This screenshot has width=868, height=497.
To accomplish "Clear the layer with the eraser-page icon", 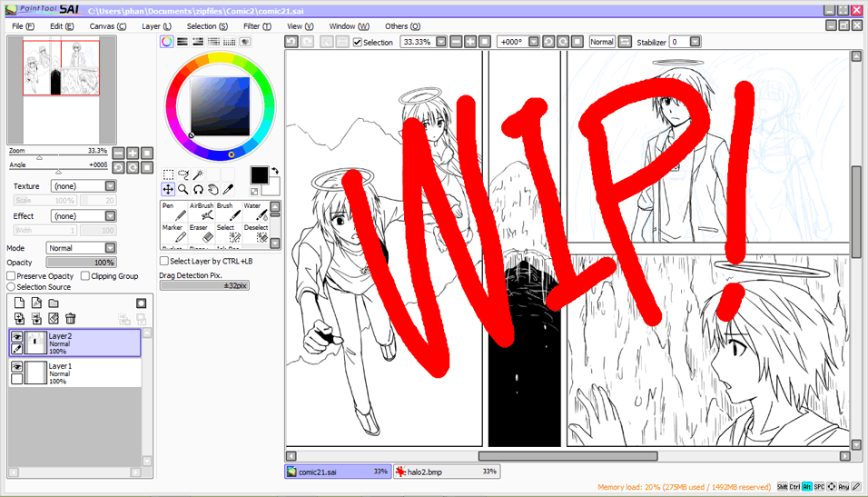I will click(54, 319).
